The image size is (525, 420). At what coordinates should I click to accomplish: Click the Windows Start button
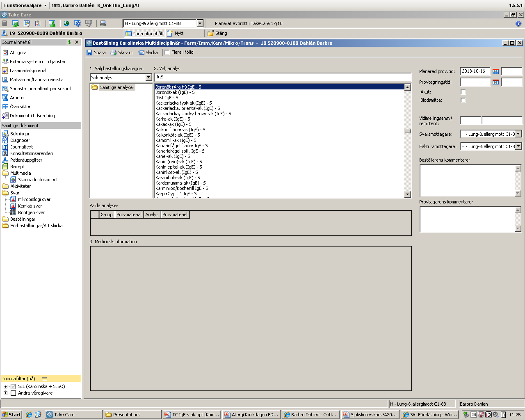(11, 415)
